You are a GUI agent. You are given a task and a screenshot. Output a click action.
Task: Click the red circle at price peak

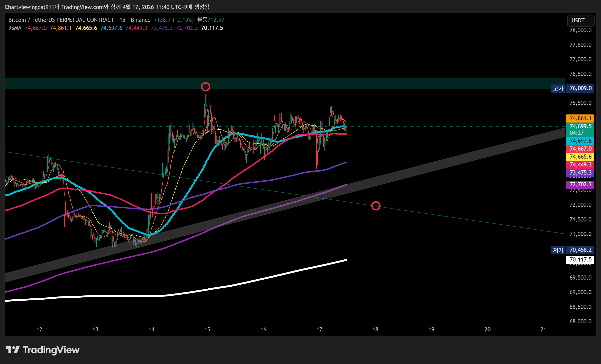click(205, 87)
